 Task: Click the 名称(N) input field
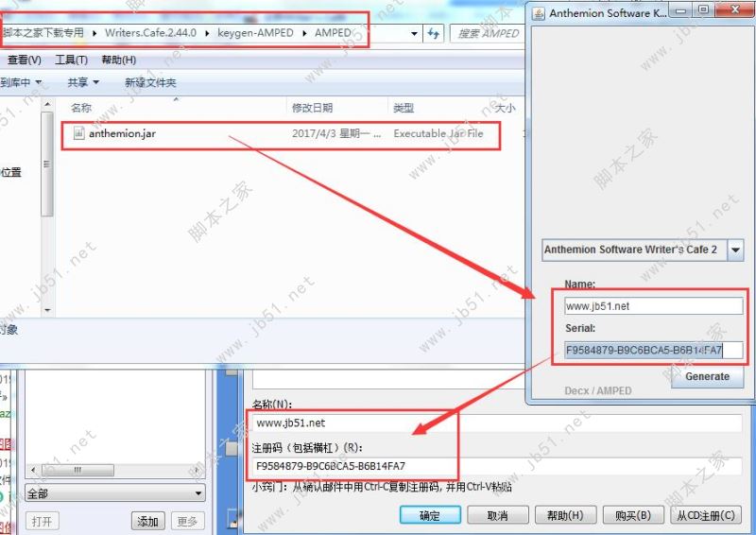click(x=497, y=423)
